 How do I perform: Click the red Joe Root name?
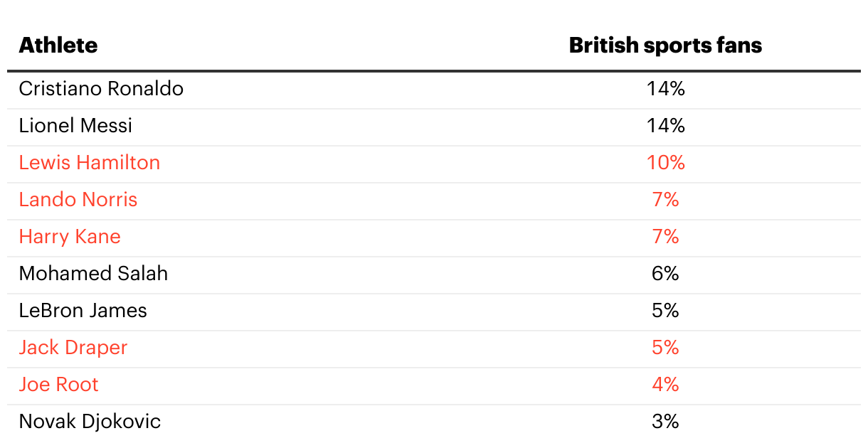[x=59, y=385]
